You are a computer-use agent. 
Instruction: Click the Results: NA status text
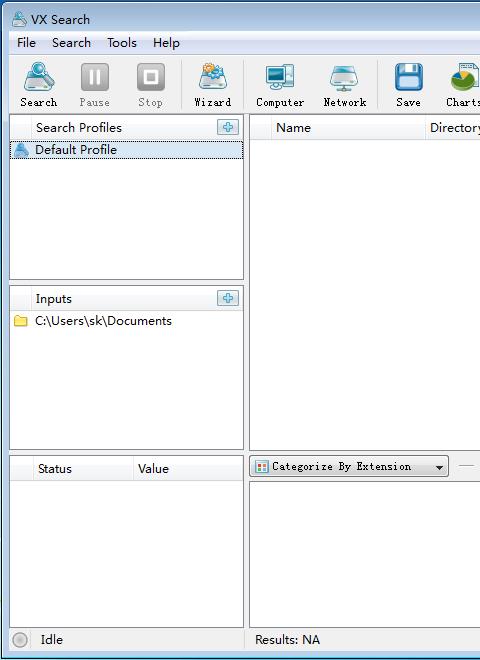point(288,640)
